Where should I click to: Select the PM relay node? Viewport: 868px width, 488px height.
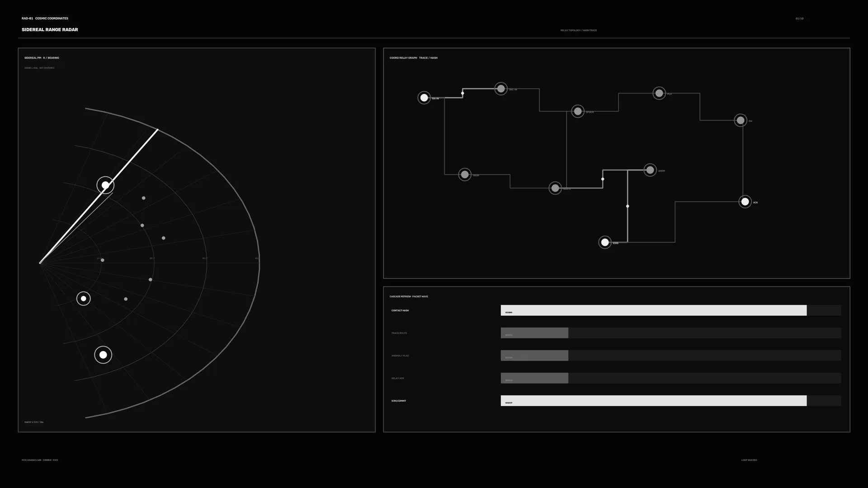[x=741, y=120]
